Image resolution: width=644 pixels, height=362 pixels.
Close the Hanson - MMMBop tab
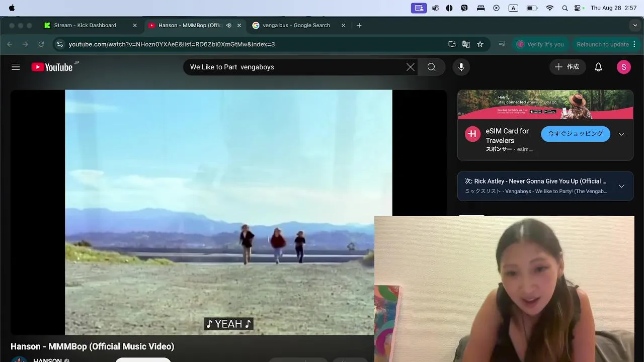coord(239,25)
